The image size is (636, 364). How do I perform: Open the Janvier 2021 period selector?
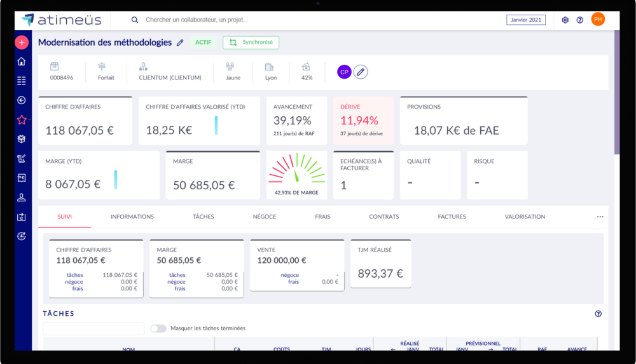[x=526, y=20]
